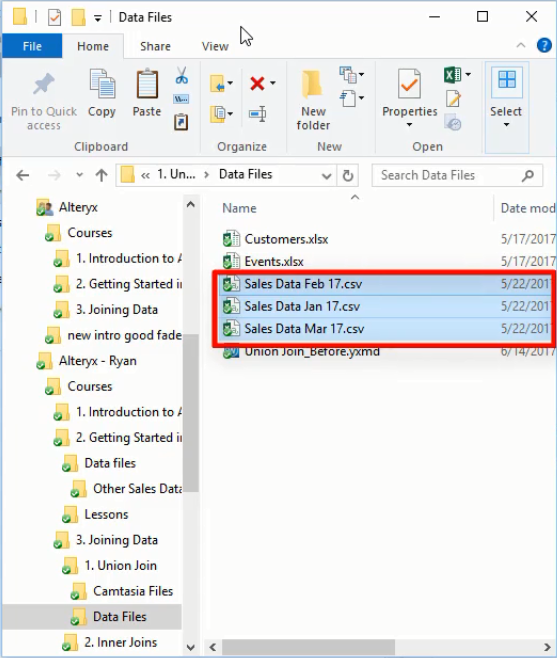The image size is (557, 658).
Task: Click the red Delete X icon
Action: click(257, 83)
